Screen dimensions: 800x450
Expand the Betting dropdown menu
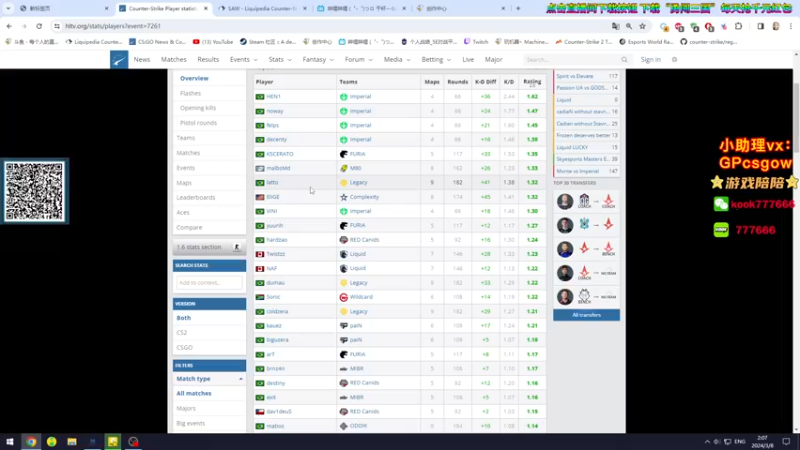[436, 60]
